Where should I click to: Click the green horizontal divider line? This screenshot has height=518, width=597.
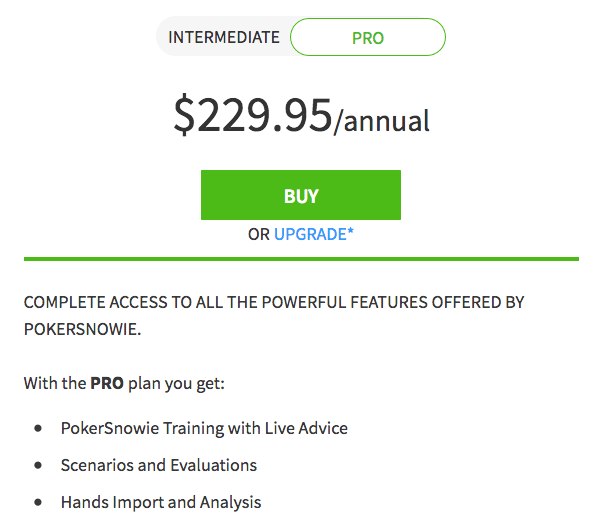coord(301,259)
